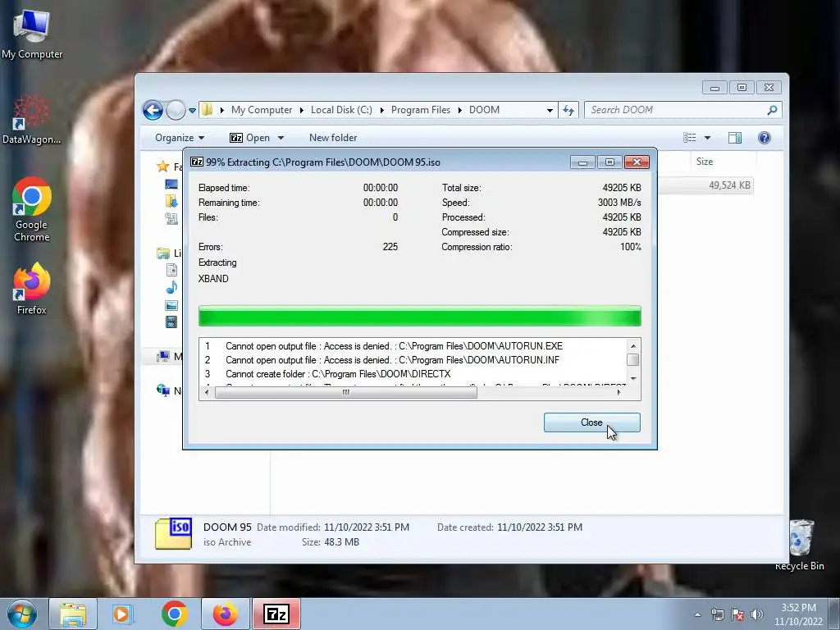Select error row 1 AUTORUN.EXE
The height and width of the screenshot is (630, 840).
413,346
